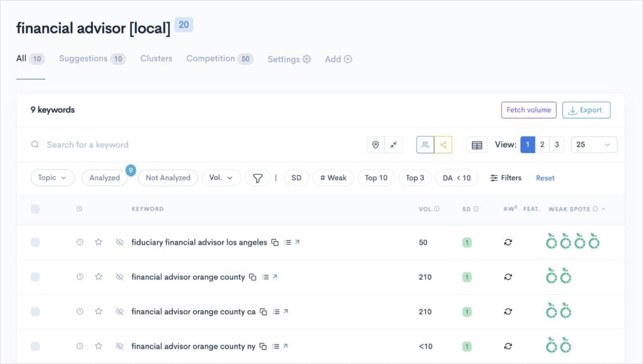This screenshot has height=364, width=643.
Task: Switch to the Suggestions tab
Action: (84, 58)
